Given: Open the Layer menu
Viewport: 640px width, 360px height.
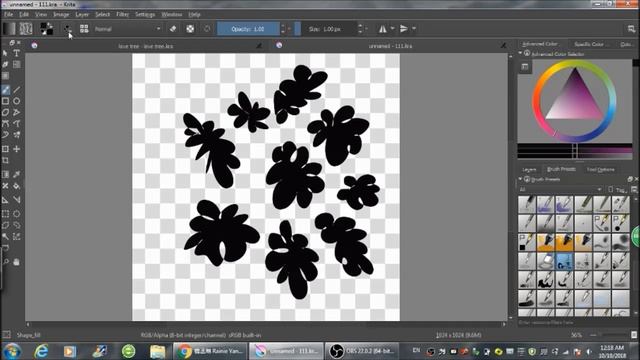Looking at the screenshot, I should tap(82, 14).
